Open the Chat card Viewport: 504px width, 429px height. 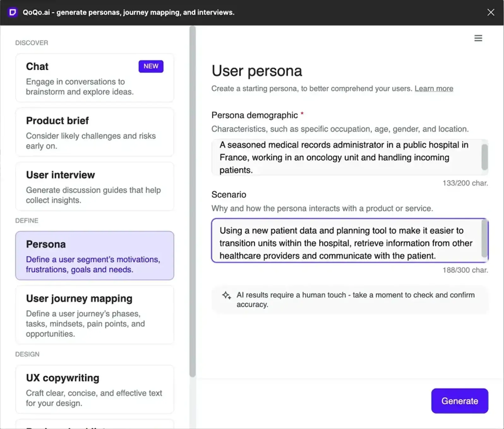tap(95, 78)
